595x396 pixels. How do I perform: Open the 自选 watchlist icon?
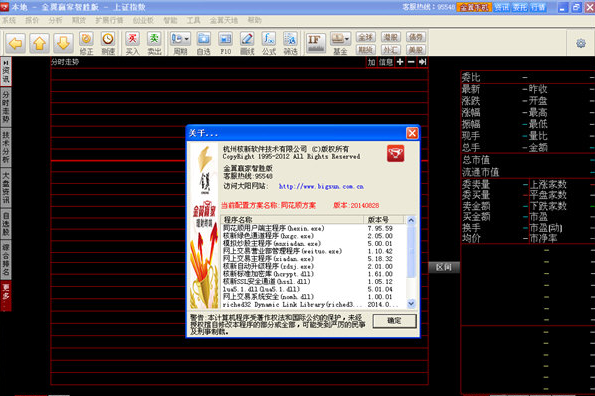(204, 43)
